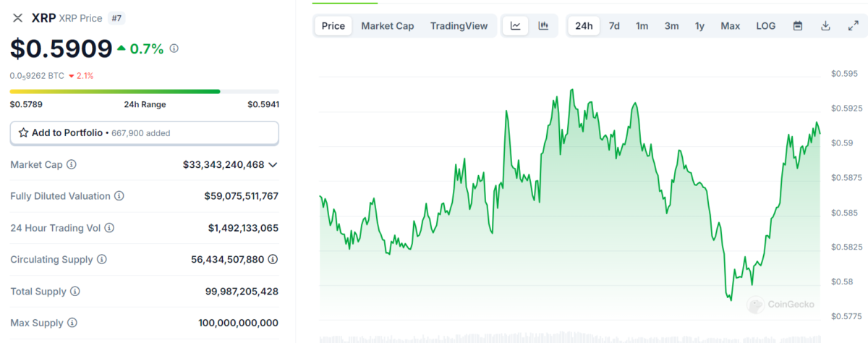Viewport: 868px width, 343px height.
Task: Expand the Market Cap value chevron
Action: pos(273,165)
